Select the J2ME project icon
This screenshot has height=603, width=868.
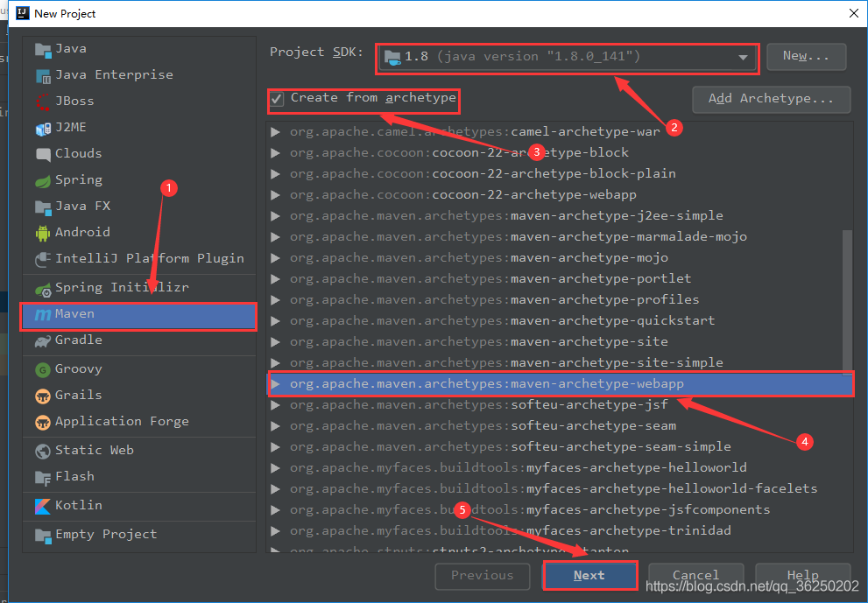coord(43,129)
